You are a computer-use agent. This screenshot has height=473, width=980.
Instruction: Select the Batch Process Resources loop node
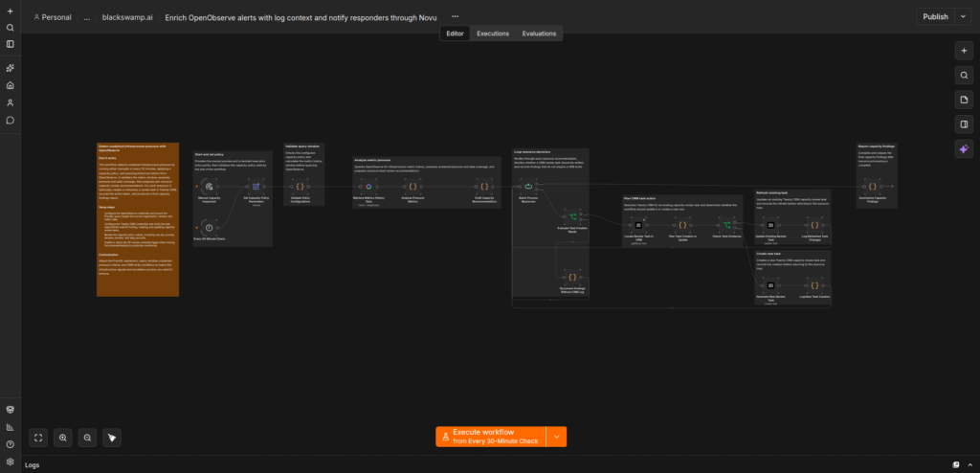click(x=528, y=187)
